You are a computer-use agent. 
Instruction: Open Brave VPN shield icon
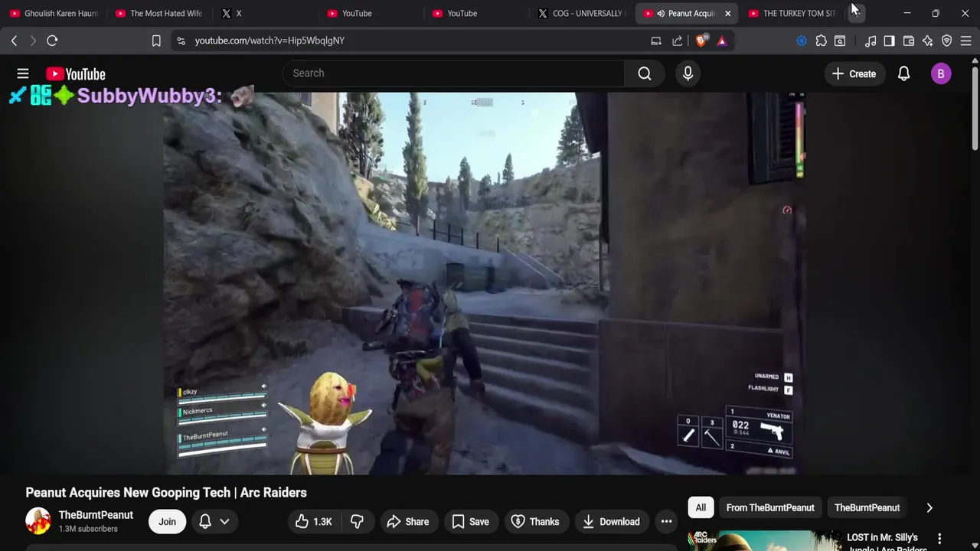click(x=947, y=41)
